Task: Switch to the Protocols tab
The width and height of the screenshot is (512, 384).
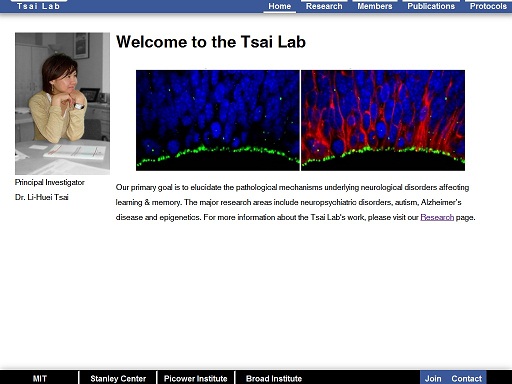Action: click(x=488, y=6)
